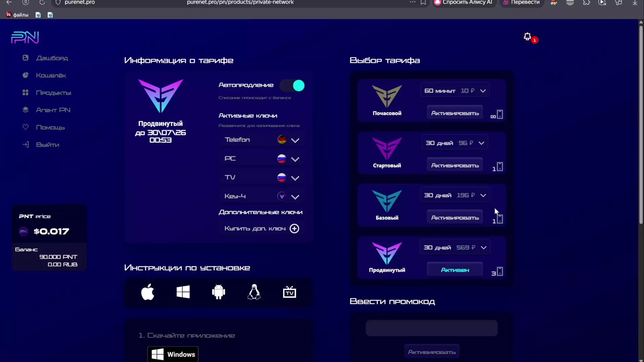644x362 pixels.
Task: Select Android installation instructions icon
Action: 219,292
